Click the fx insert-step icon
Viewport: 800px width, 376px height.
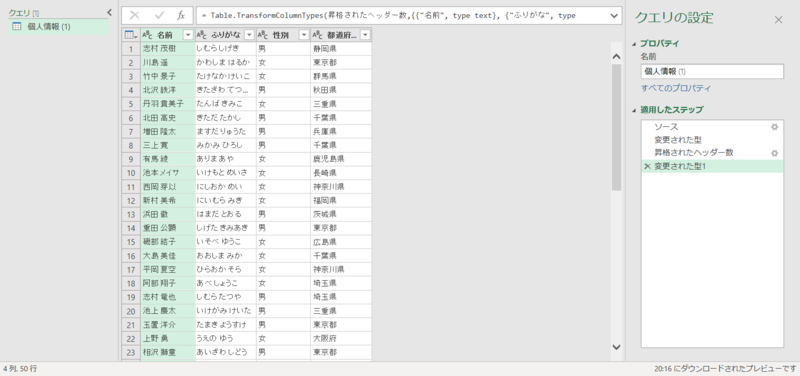point(181,15)
